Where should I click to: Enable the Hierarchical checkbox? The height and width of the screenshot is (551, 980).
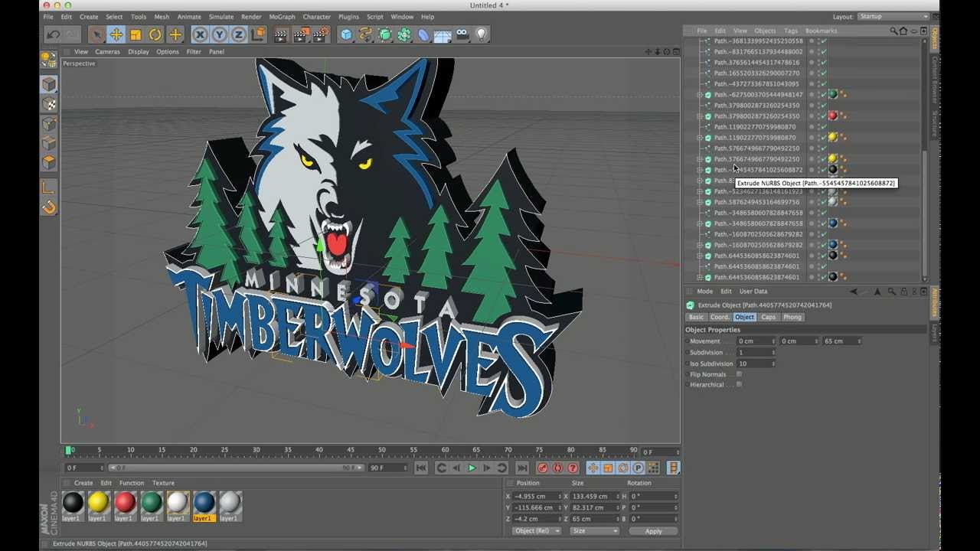coord(739,385)
